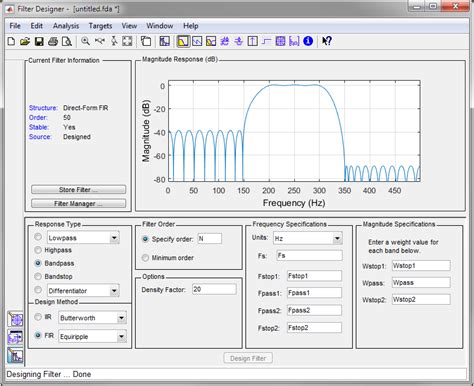This screenshot has height=386, width=474.
Task: Select the Bandpass response type
Action: click(x=54, y=263)
